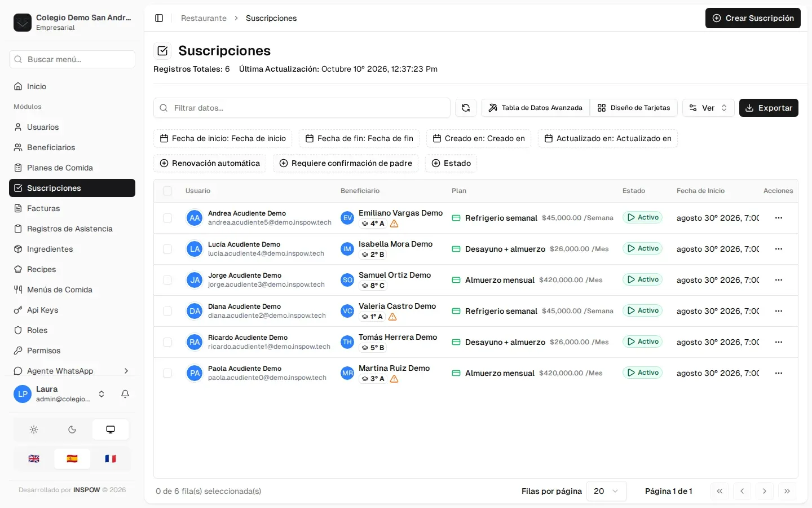
Task: Switch to dark theme moon icon
Action: pos(72,430)
